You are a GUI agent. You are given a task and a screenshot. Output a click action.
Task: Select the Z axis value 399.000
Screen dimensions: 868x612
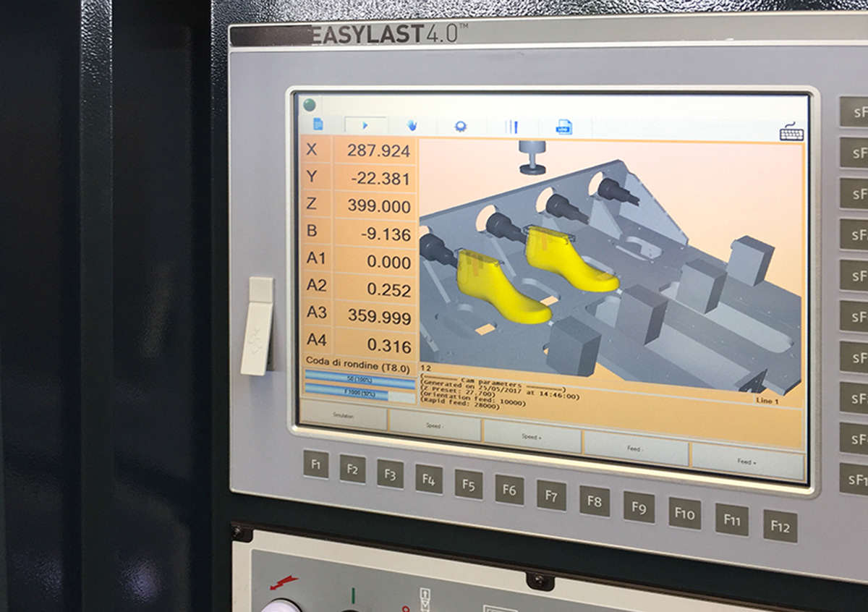378,205
